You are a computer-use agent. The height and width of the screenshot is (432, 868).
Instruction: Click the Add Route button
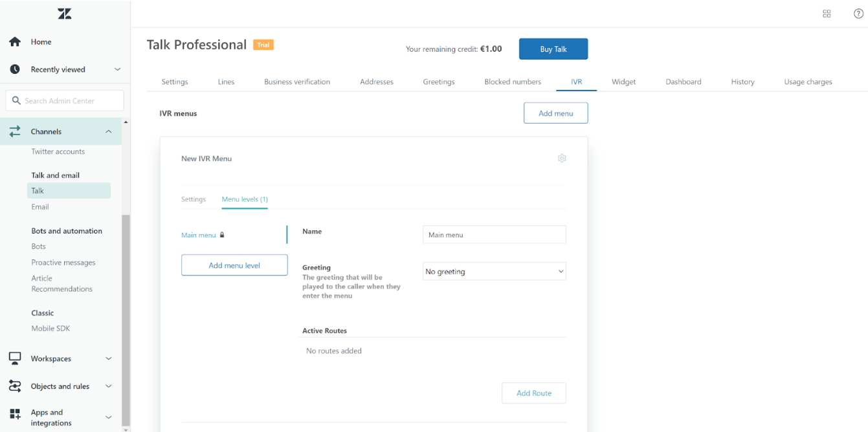[533, 393]
